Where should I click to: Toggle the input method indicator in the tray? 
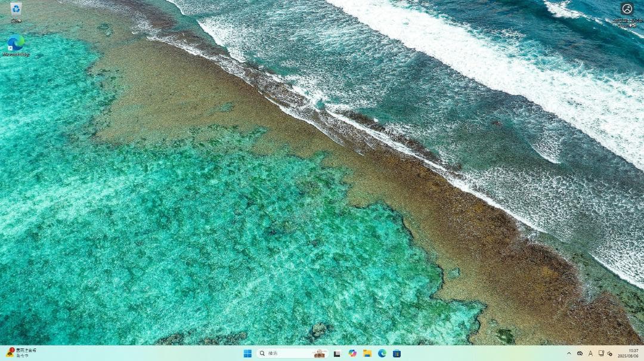coord(590,353)
